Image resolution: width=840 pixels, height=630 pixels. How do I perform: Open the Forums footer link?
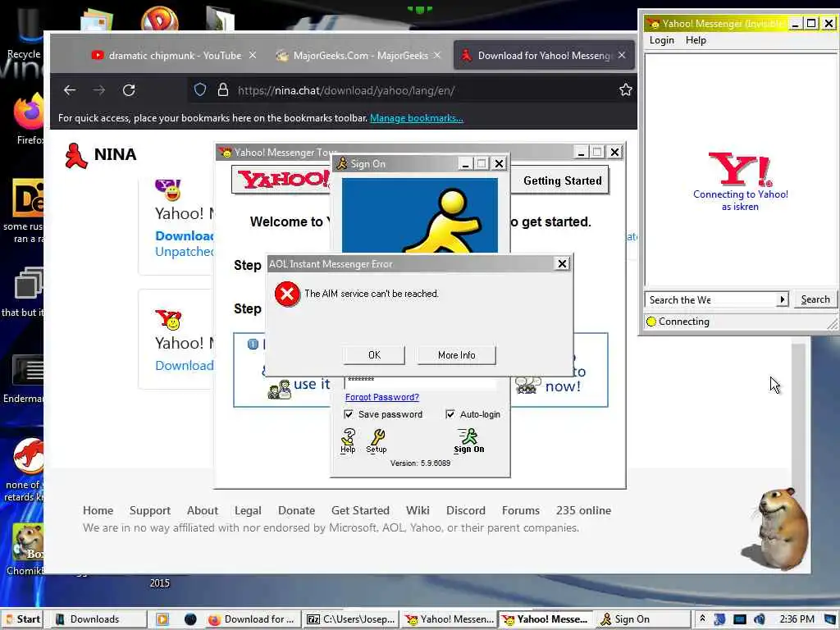point(520,510)
